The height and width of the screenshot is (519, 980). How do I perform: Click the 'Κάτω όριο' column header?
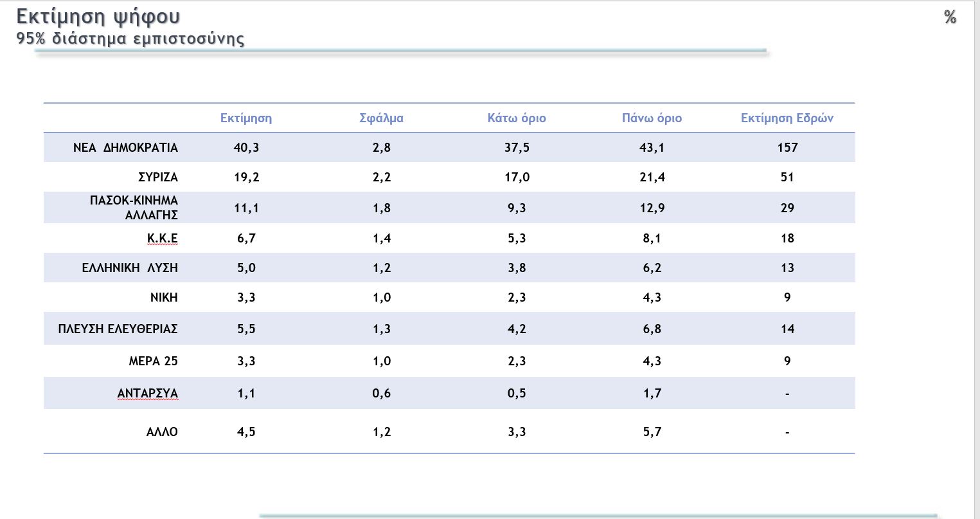(x=517, y=118)
